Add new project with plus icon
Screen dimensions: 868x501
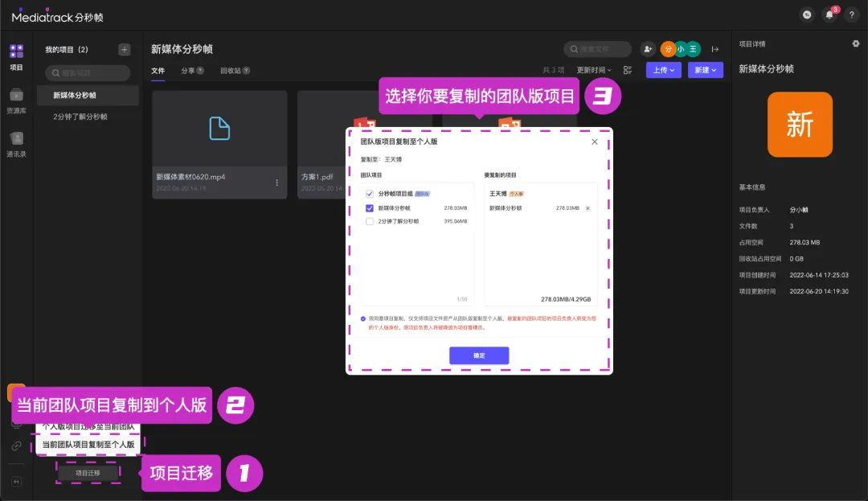click(124, 50)
